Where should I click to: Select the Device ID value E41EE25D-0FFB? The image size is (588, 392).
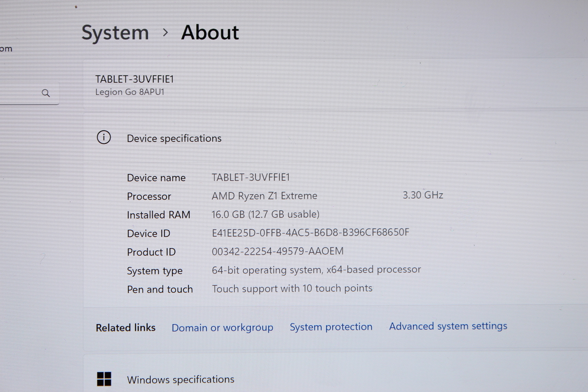(x=310, y=232)
